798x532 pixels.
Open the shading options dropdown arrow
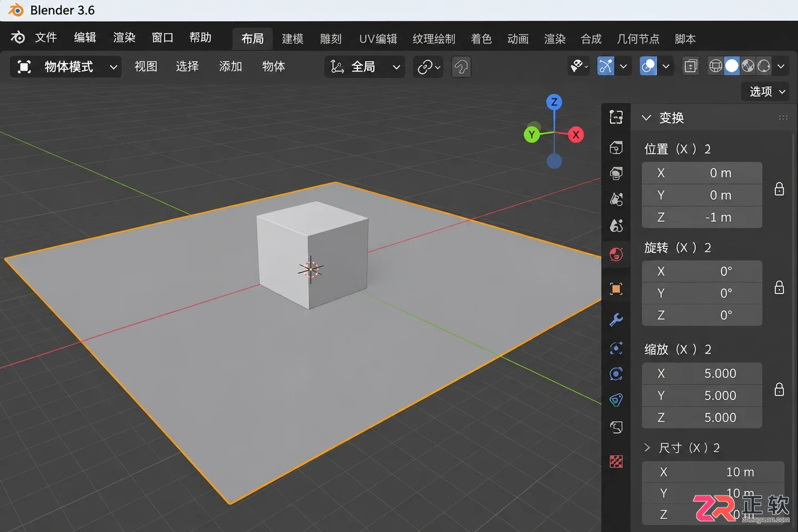(x=781, y=66)
